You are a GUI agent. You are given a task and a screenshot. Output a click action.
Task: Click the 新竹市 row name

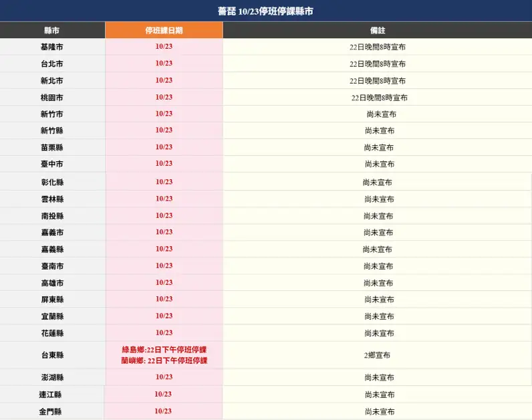coord(52,114)
